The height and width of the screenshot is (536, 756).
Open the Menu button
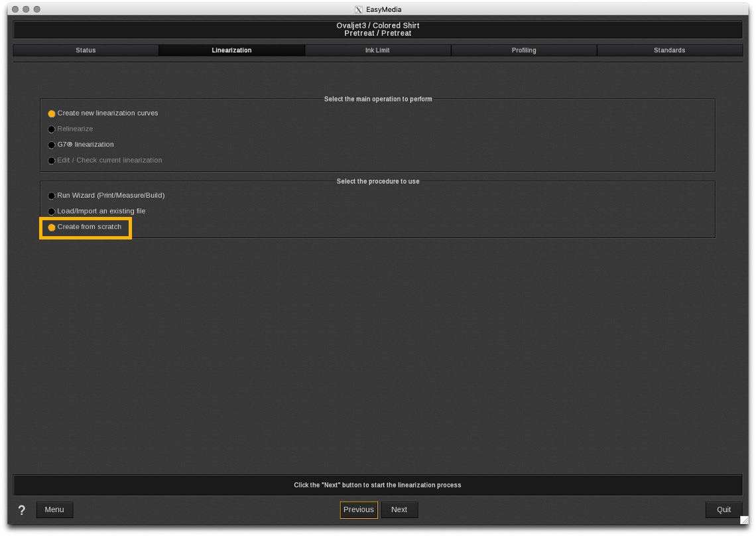[x=54, y=509]
